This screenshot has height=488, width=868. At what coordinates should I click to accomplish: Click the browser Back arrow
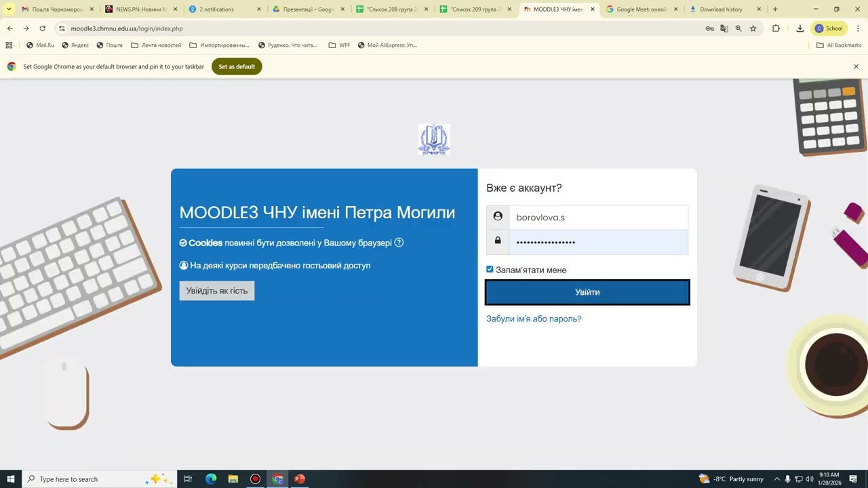pos(9,28)
